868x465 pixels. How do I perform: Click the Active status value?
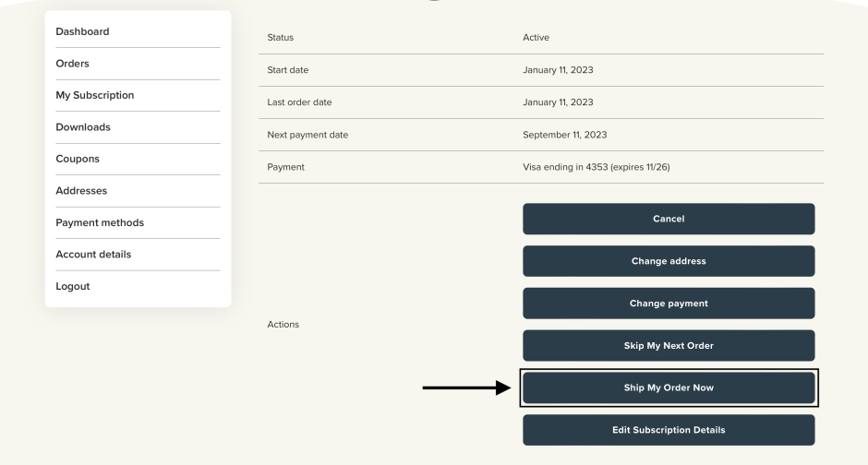click(536, 37)
